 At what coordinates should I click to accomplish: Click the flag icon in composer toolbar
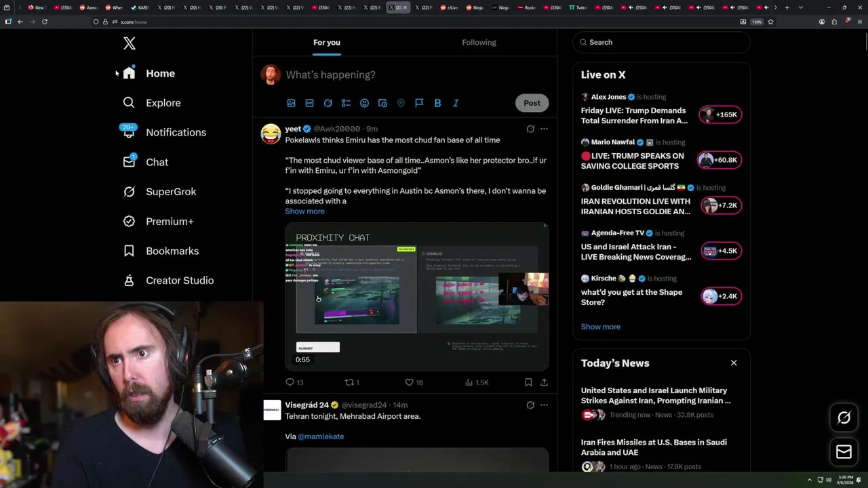tap(419, 103)
